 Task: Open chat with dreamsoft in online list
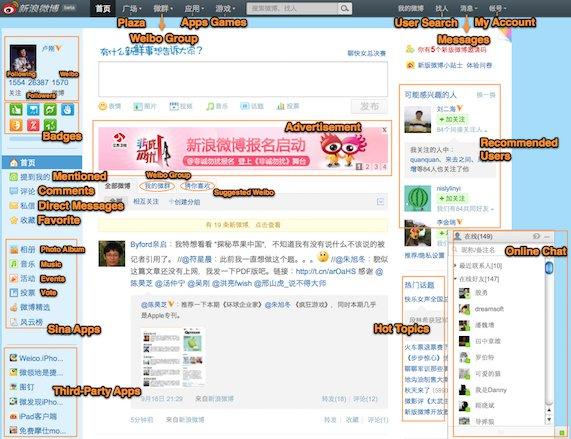click(489, 309)
